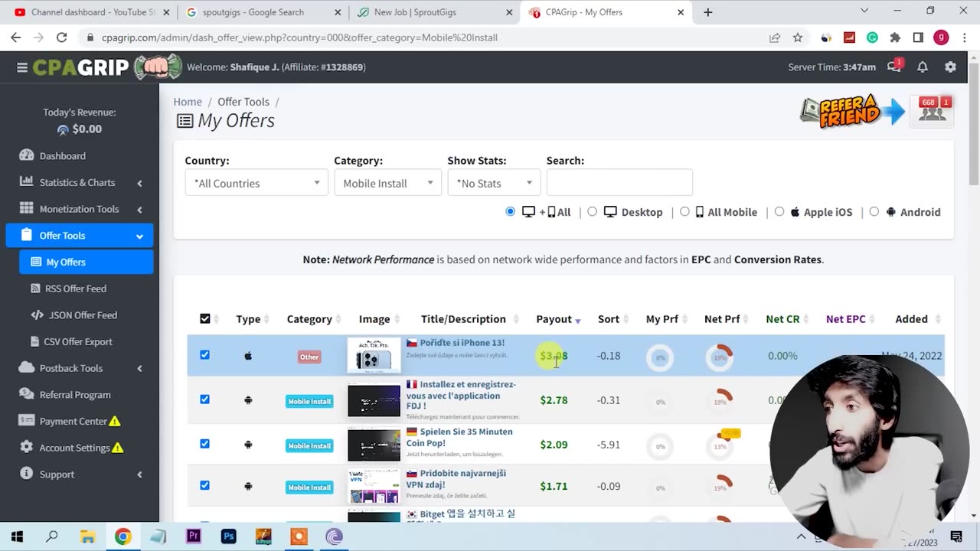The width and height of the screenshot is (980, 551).
Task: Open the Pořiďte si iPhone 13 offer title
Action: [462, 343]
